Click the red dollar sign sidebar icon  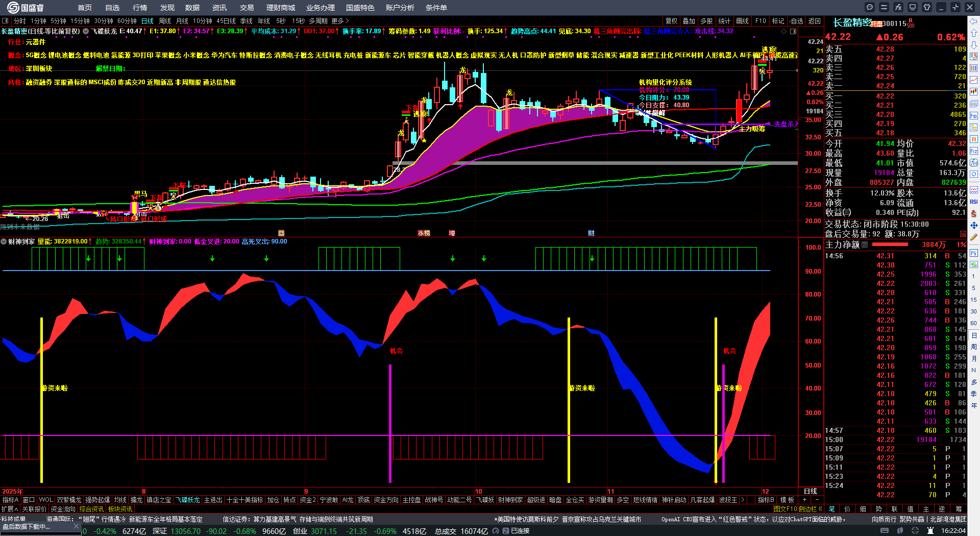click(974, 213)
